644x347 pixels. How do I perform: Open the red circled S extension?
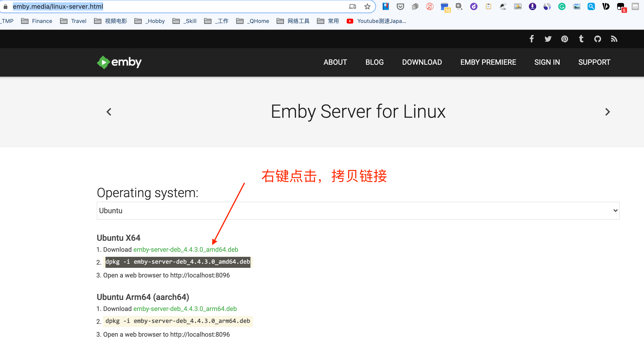click(430, 6)
